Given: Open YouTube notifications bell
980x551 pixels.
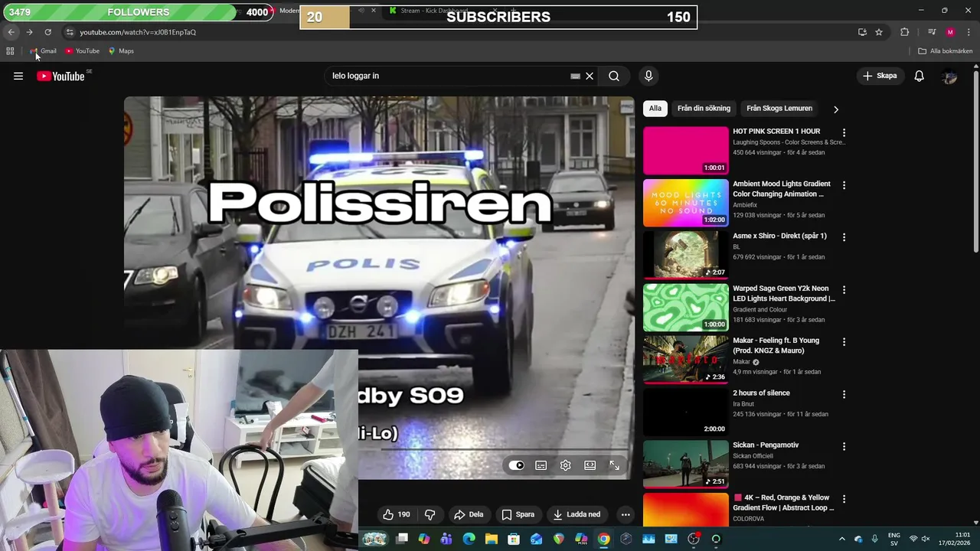Looking at the screenshot, I should (920, 76).
